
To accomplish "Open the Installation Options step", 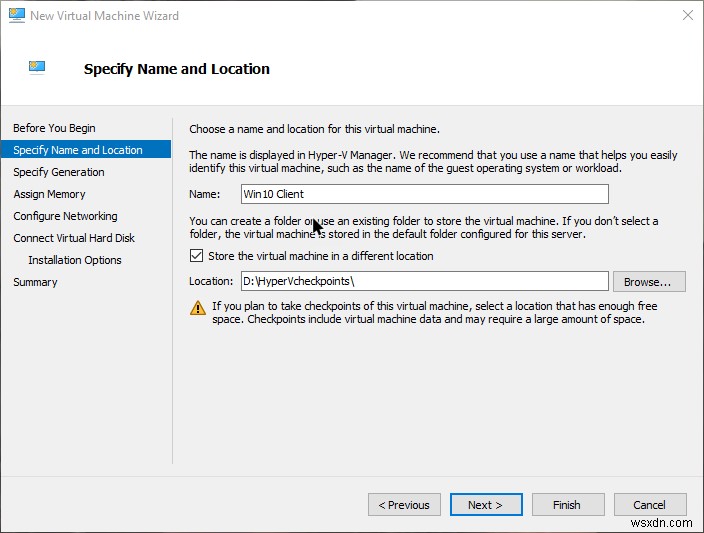I will click(75, 260).
